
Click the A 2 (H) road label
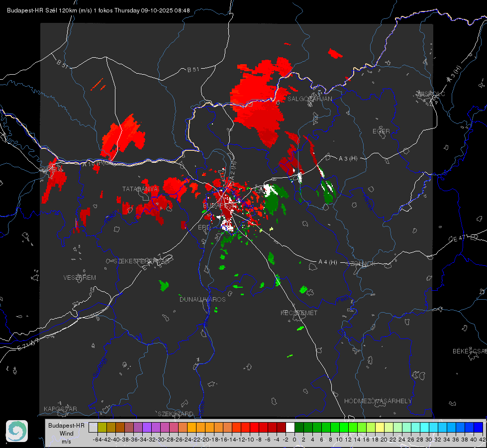234,170
